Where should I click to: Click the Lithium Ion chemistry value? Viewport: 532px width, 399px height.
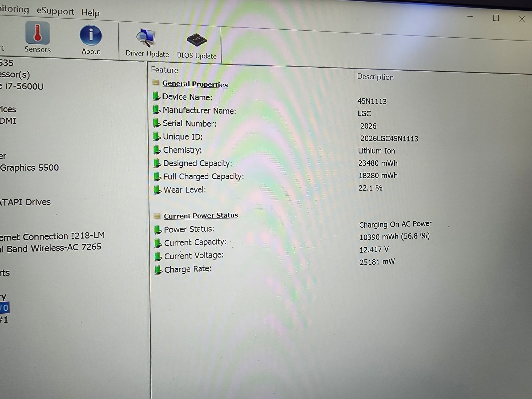pos(376,151)
